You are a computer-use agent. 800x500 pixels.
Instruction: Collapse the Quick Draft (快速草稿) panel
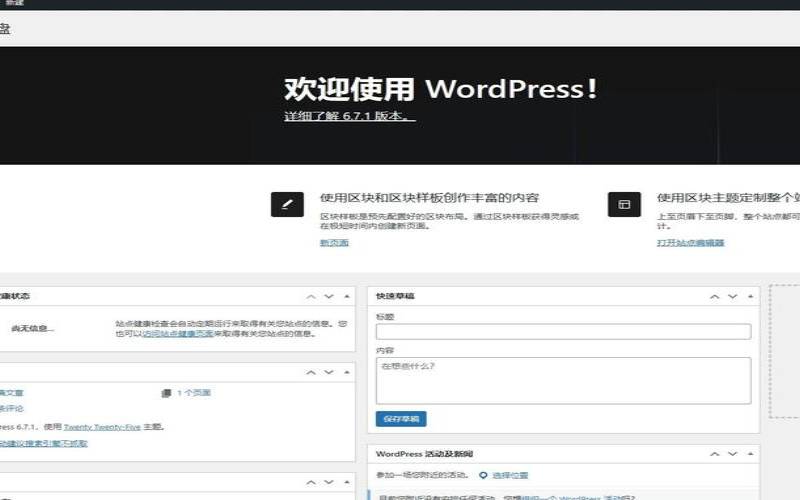click(x=749, y=297)
